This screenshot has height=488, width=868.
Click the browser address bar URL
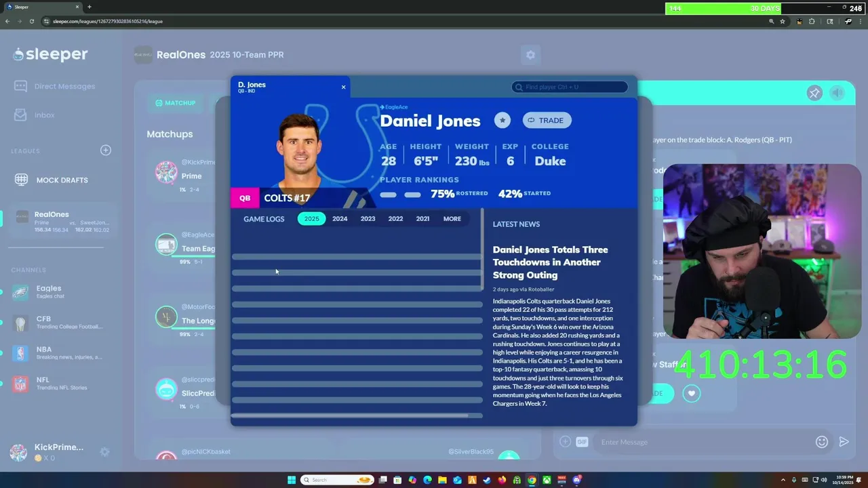click(x=107, y=21)
